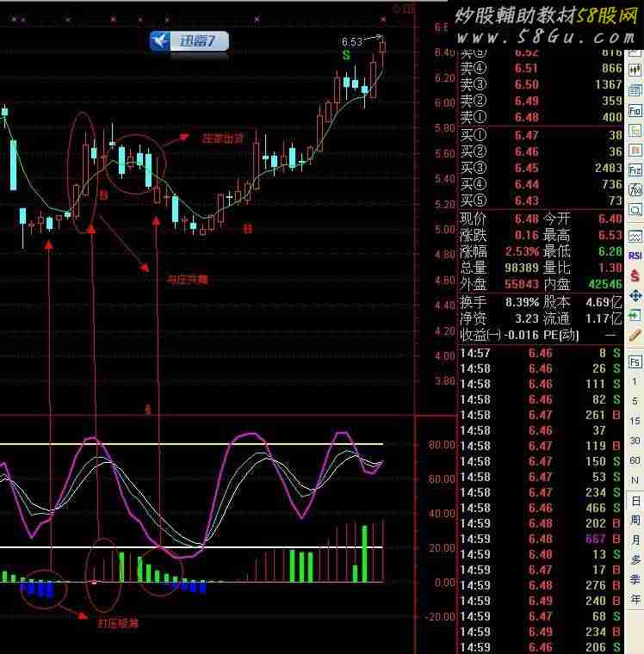Viewport: 644px width, 654px height.
Task: Select the RSI indicator icon
Action: (635, 256)
